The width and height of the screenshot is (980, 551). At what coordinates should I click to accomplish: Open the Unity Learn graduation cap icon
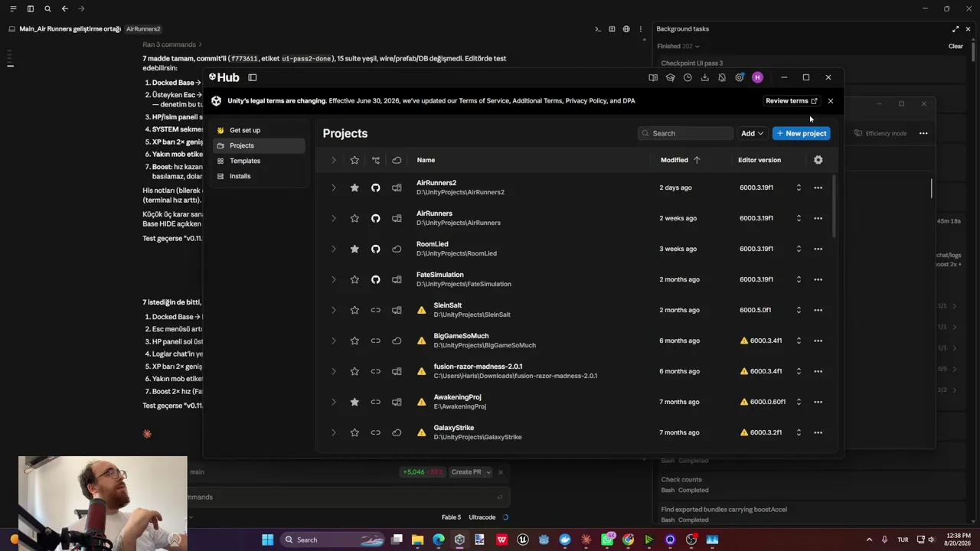pyautogui.click(x=671, y=77)
